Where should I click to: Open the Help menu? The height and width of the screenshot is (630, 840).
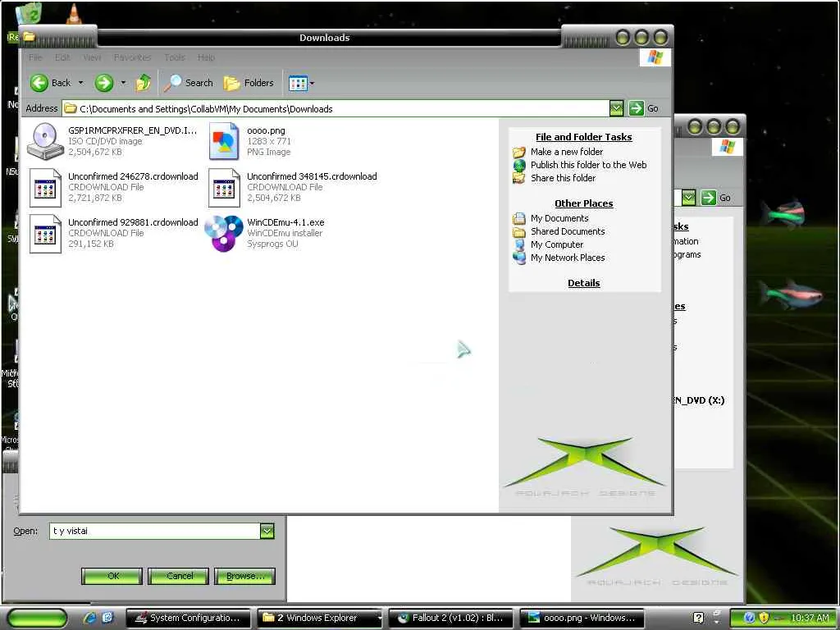[x=206, y=57]
